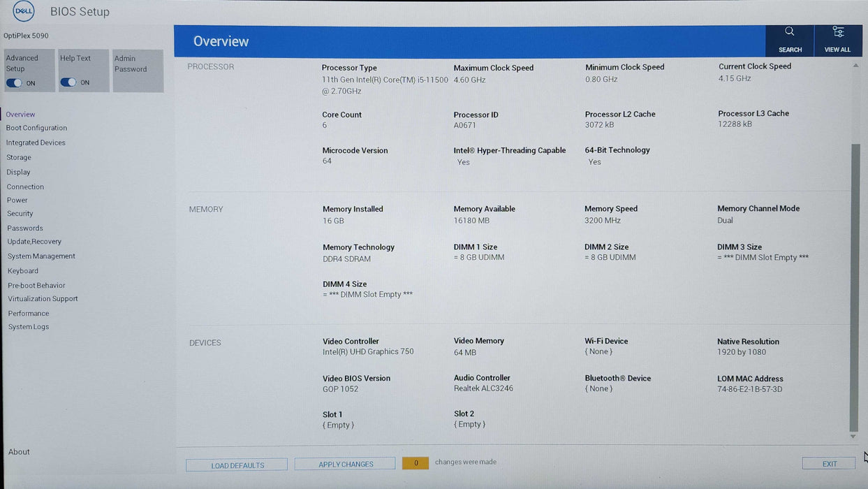Image resolution: width=868 pixels, height=489 pixels.
Task: Open the Power section
Action: (x=16, y=200)
